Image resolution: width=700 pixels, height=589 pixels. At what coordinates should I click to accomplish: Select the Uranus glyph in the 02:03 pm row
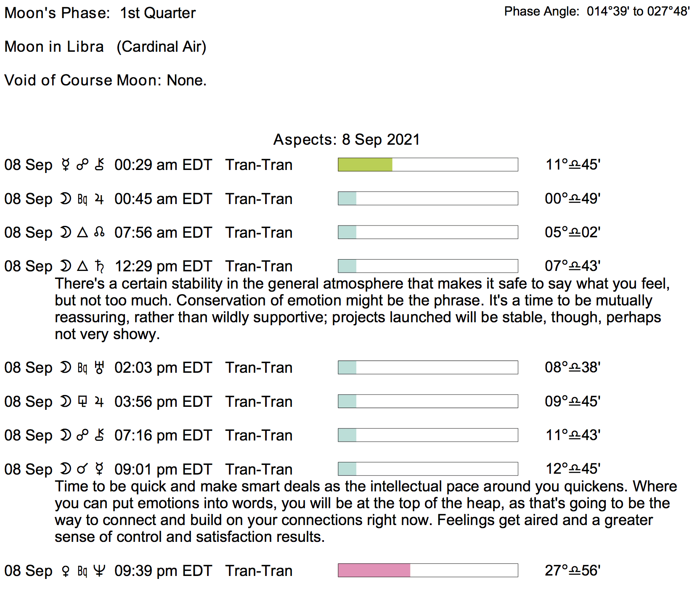point(99,368)
